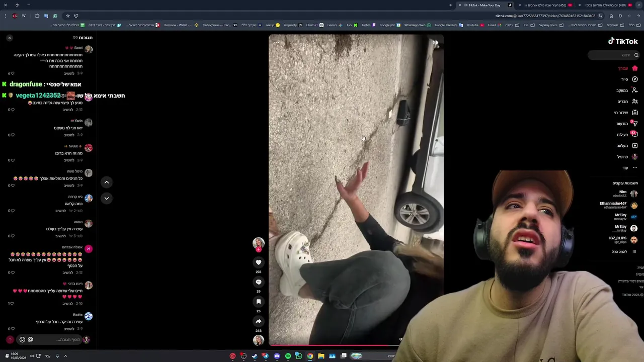This screenshot has width=644, height=362.
Task: Share the video with the arrow icon
Action: pos(259,321)
